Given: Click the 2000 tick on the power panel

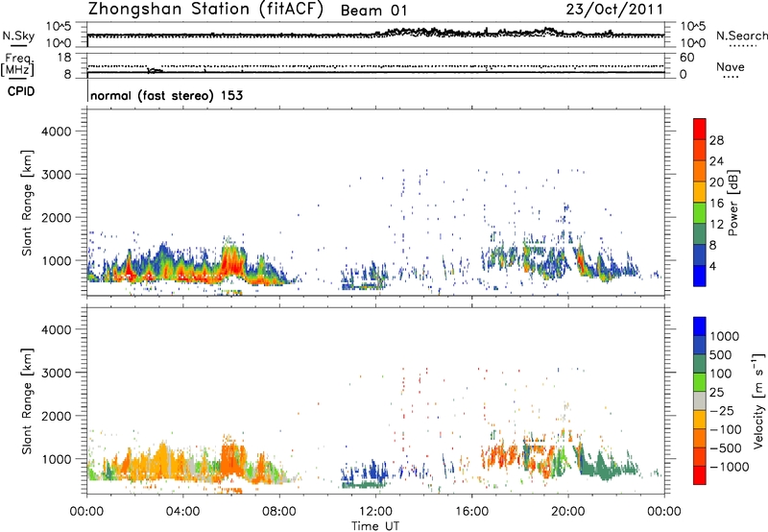Looking at the screenshot, I should (57, 217).
